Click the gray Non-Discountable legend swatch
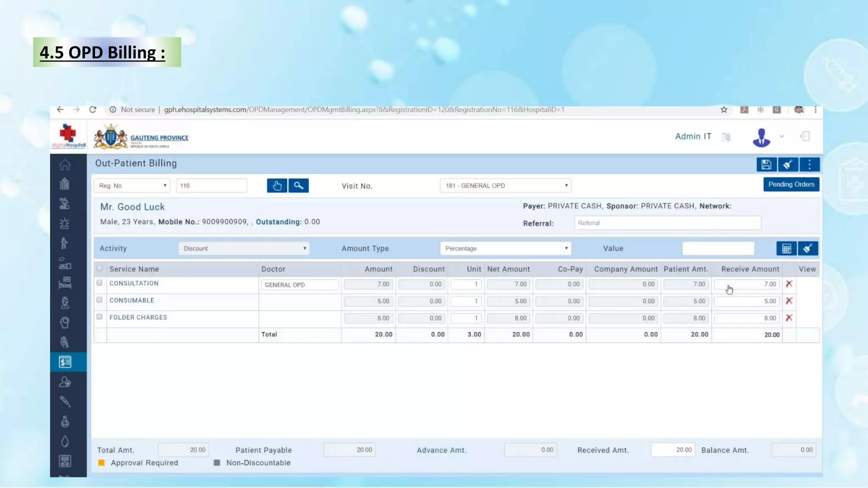Screen dimensions: 868x488 coord(217,463)
